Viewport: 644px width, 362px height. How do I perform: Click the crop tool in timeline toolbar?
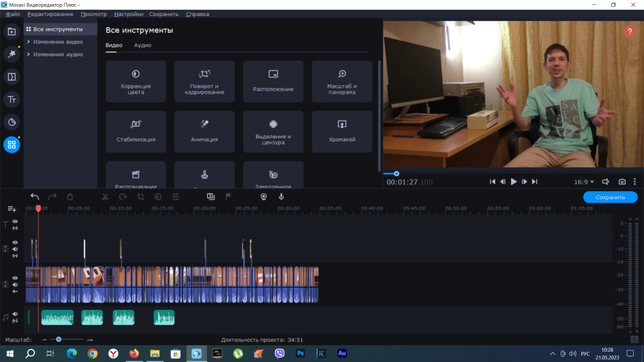(140, 197)
